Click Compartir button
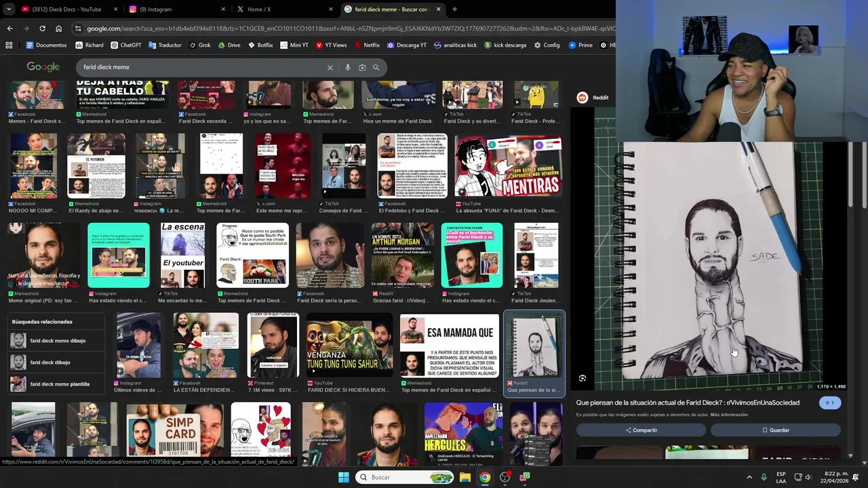Screen dimensions: 868x488 [641, 430]
